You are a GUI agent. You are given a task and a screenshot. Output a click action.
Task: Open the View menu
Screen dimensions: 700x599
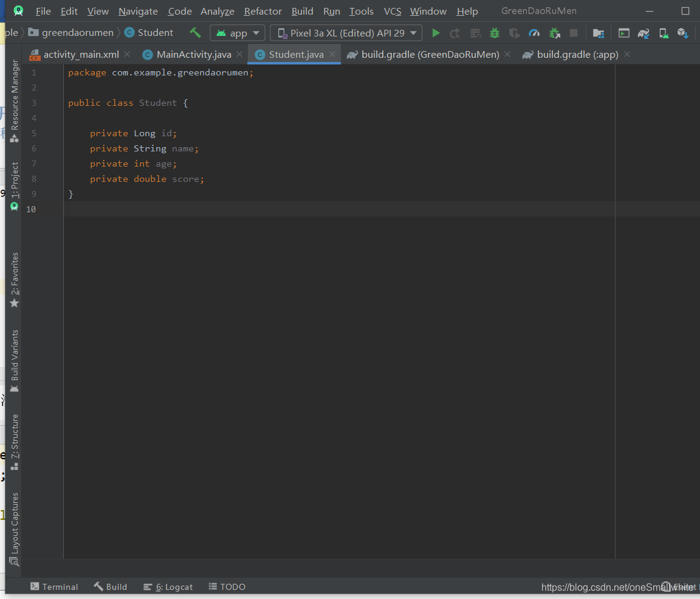point(98,11)
